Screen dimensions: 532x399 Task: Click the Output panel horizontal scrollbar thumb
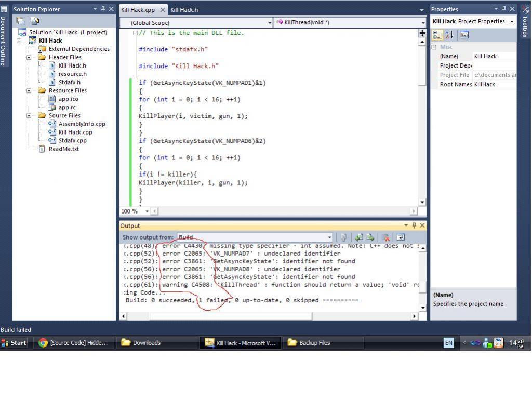[231, 316]
